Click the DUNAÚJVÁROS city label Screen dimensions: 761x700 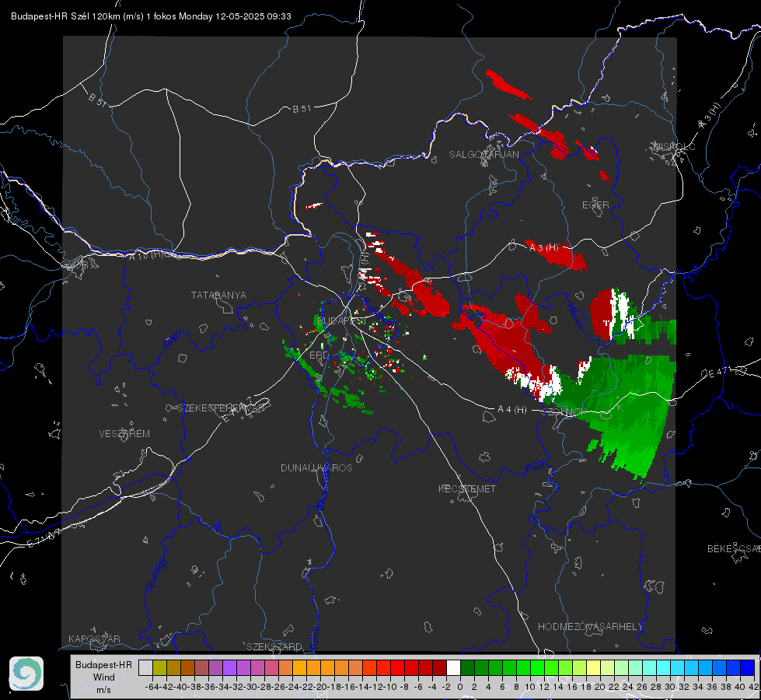(x=316, y=467)
